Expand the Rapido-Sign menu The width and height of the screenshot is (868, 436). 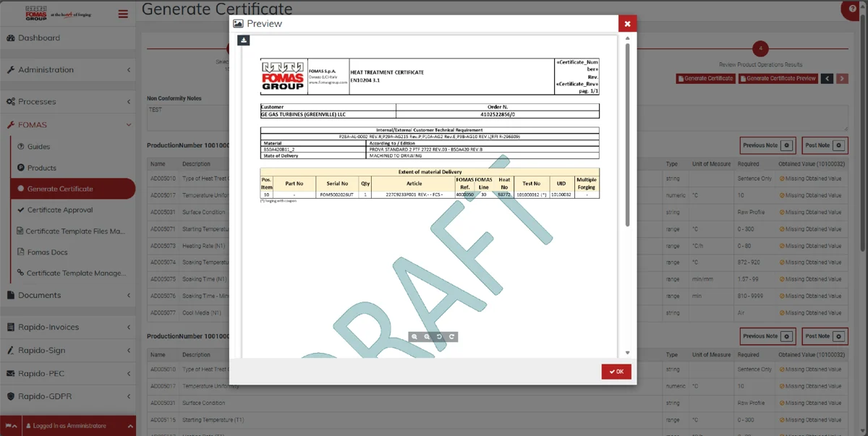[x=68, y=351]
